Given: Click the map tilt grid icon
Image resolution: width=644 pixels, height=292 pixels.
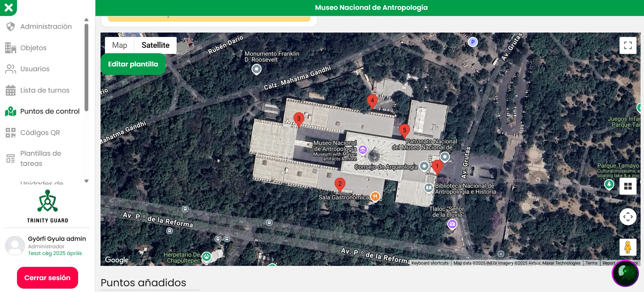Looking at the screenshot, I should pos(628,186).
